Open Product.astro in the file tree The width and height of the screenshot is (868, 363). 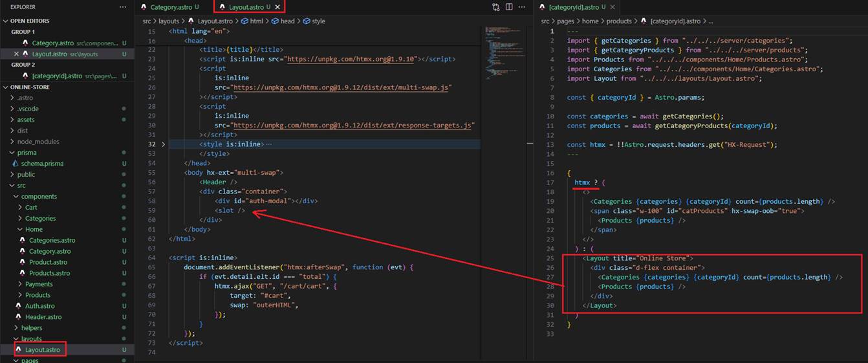pos(48,262)
